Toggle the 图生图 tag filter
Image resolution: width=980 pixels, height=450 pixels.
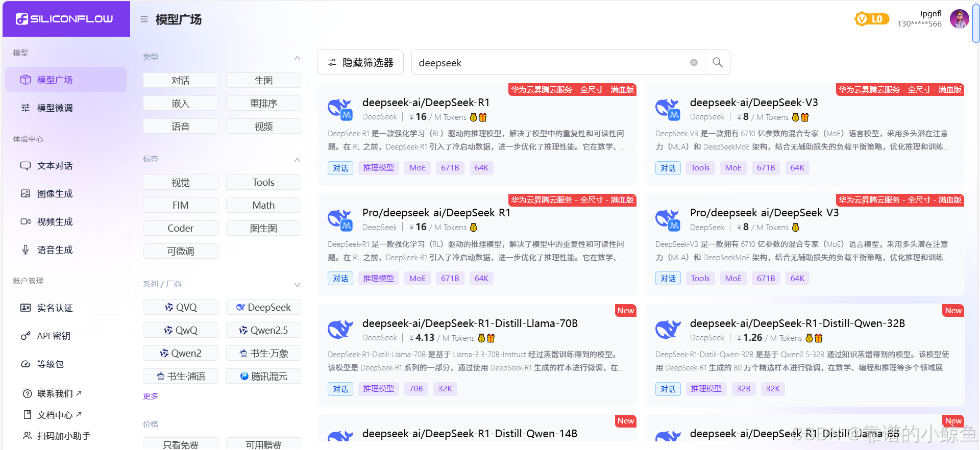pos(263,228)
